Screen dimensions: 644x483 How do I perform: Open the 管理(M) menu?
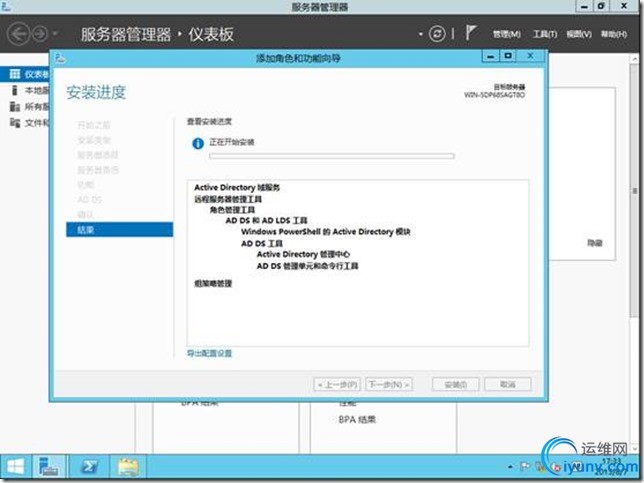[x=506, y=34]
